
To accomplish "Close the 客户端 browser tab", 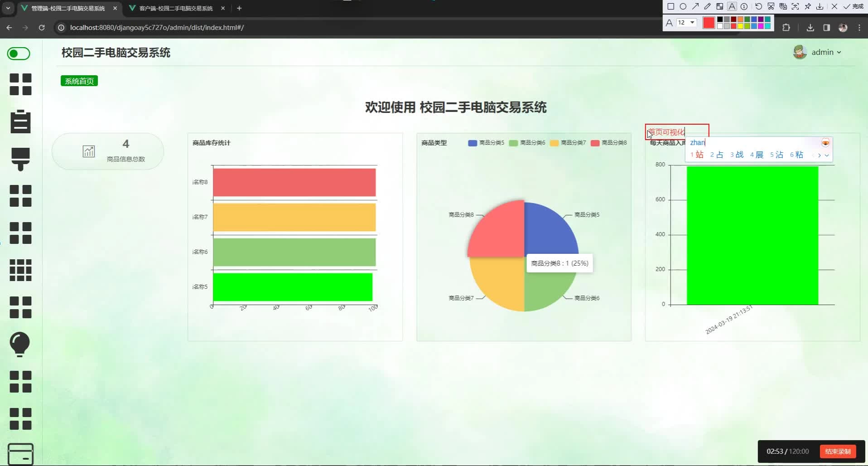I will pos(223,8).
